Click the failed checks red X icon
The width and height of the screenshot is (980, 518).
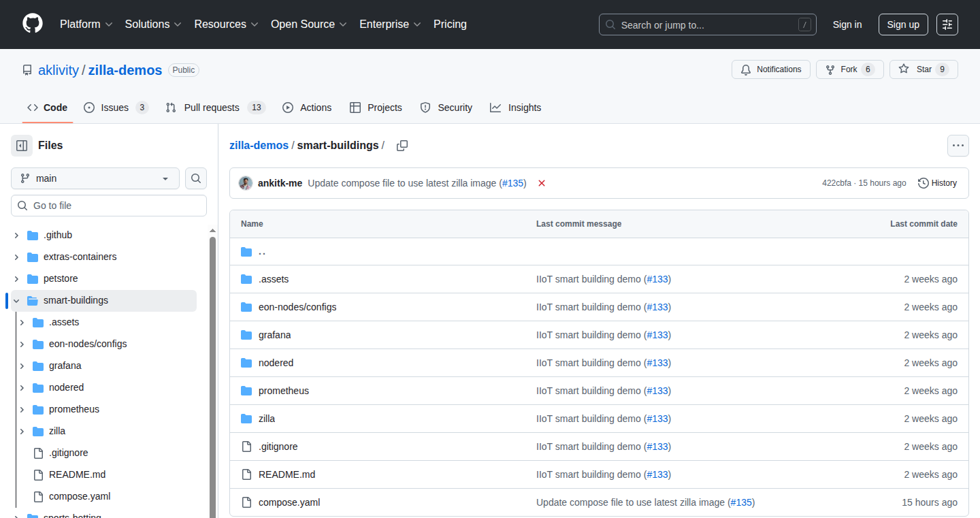click(542, 183)
